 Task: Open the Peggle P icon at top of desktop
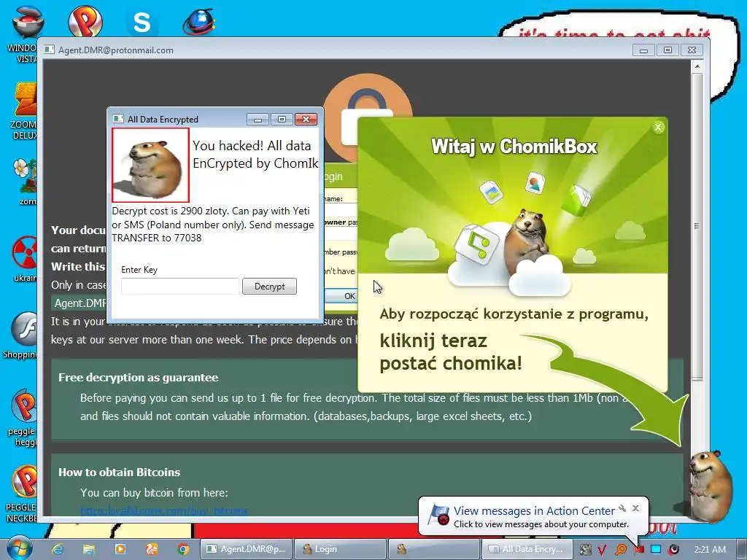point(85,21)
